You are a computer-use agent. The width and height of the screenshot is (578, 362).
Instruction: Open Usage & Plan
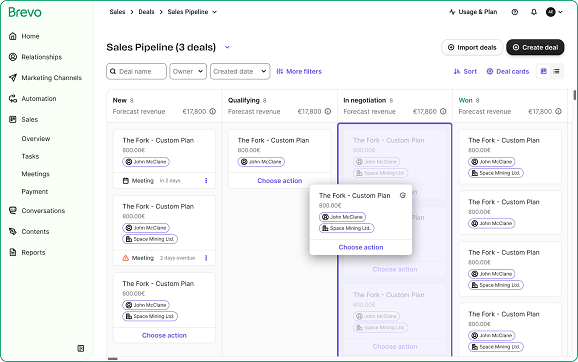473,12
